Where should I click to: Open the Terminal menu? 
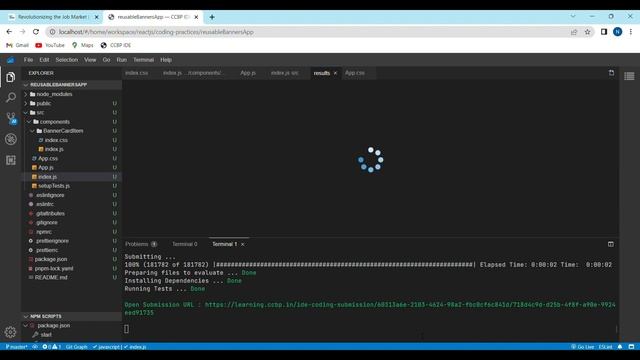click(144, 60)
